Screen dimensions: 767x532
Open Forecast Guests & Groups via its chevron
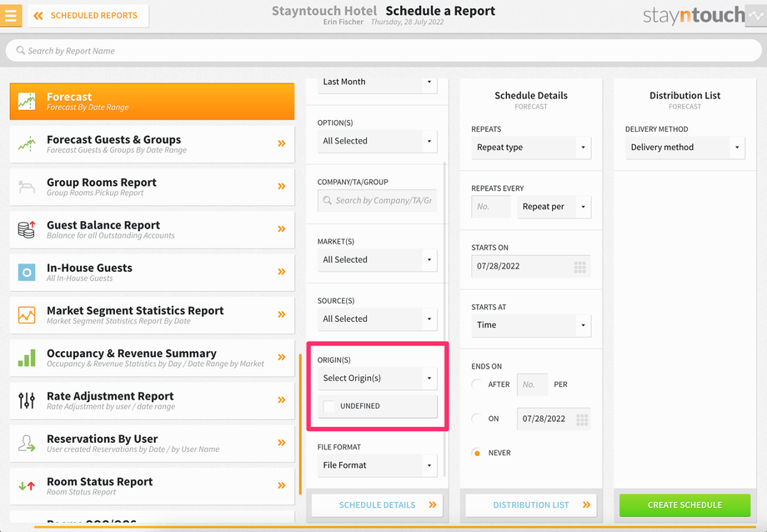coord(282,143)
